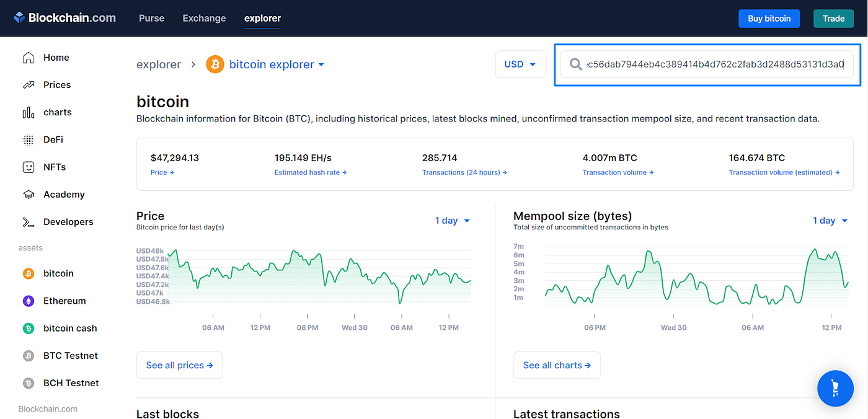868x419 pixels.
Task: Open charts in sidebar
Action: pos(58,112)
